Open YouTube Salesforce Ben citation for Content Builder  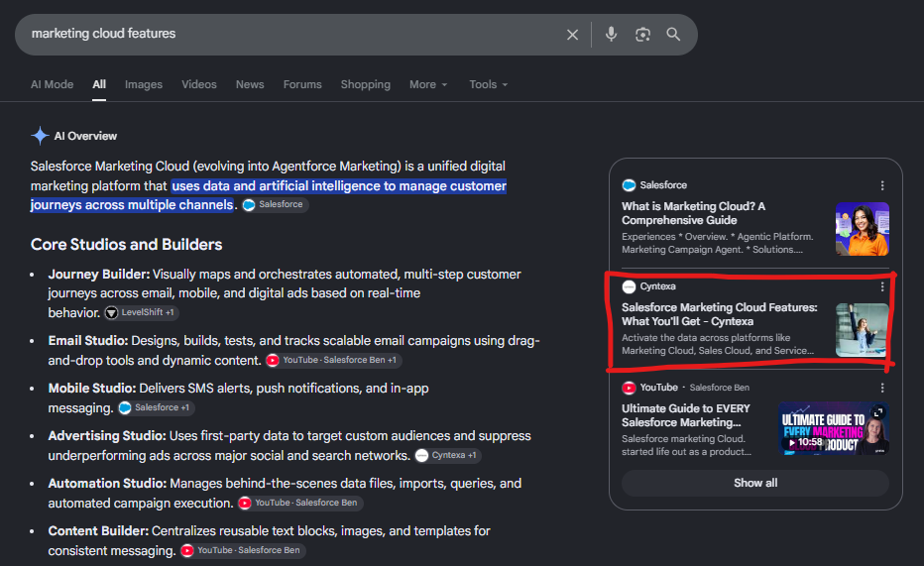(x=243, y=550)
